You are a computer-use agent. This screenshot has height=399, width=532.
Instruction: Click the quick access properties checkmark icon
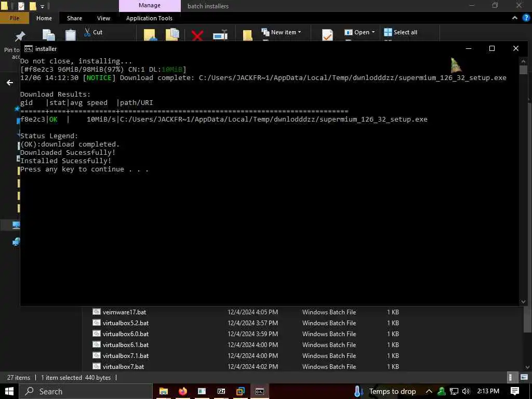(21, 6)
